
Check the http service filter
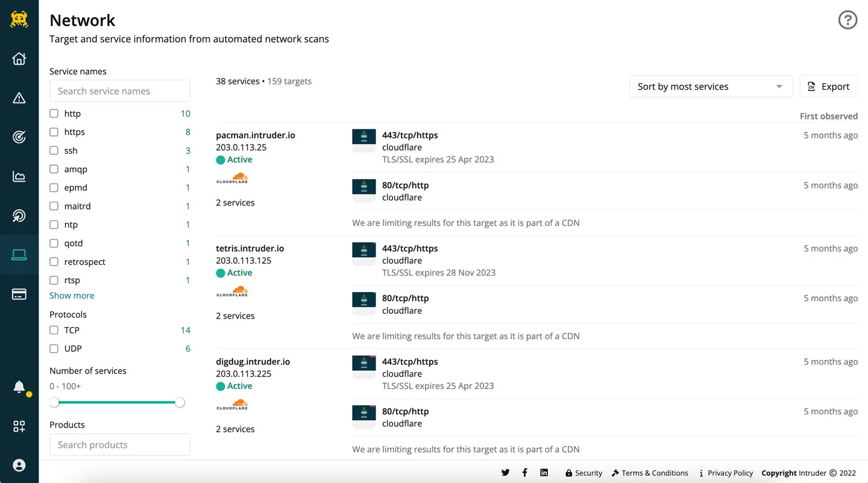(x=54, y=113)
